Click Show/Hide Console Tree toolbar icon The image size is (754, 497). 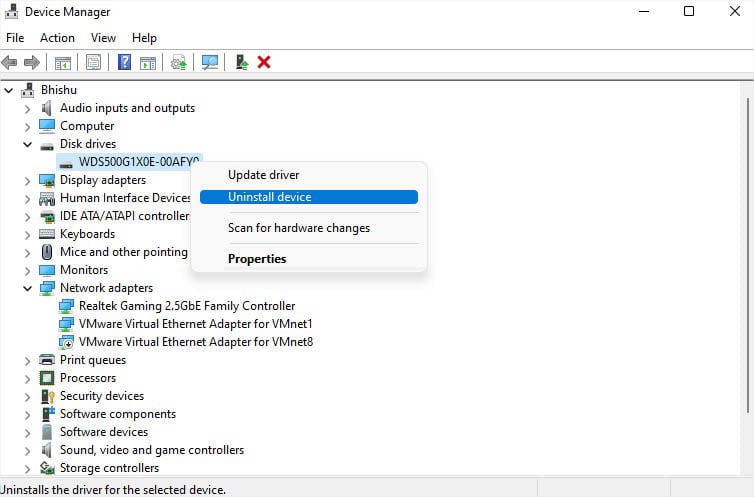63,62
